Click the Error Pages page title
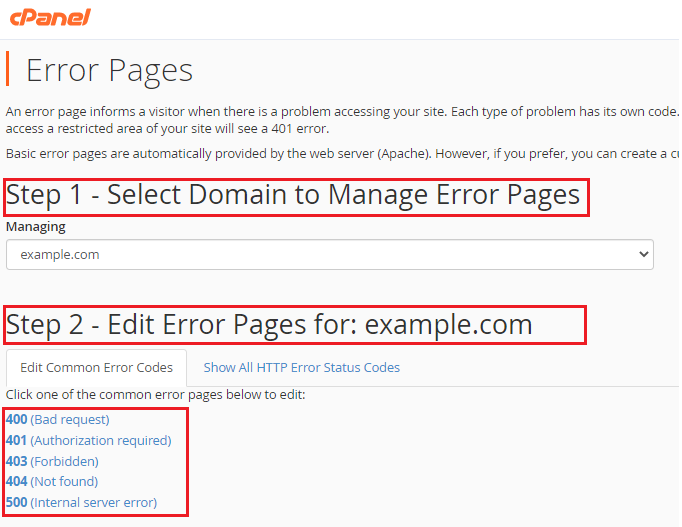The image size is (682, 527). [109, 71]
